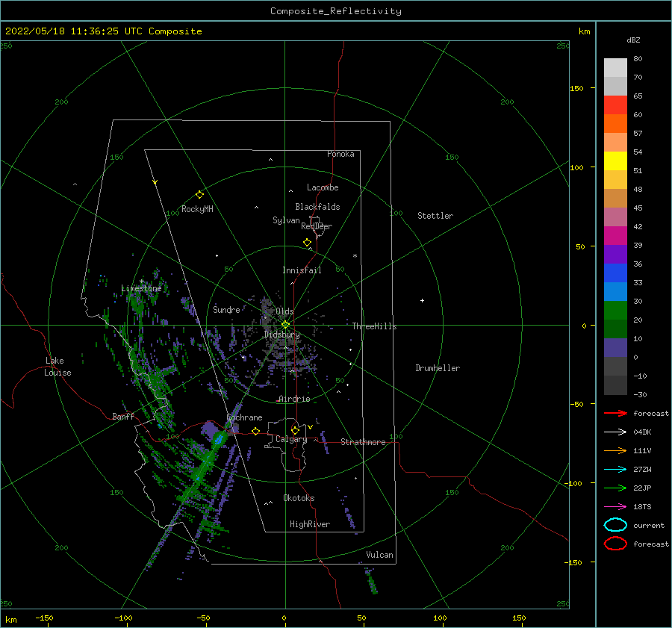Screen dimensions: 672x628
Task: Select the white 04DK arrow icon
Action: coord(615,432)
